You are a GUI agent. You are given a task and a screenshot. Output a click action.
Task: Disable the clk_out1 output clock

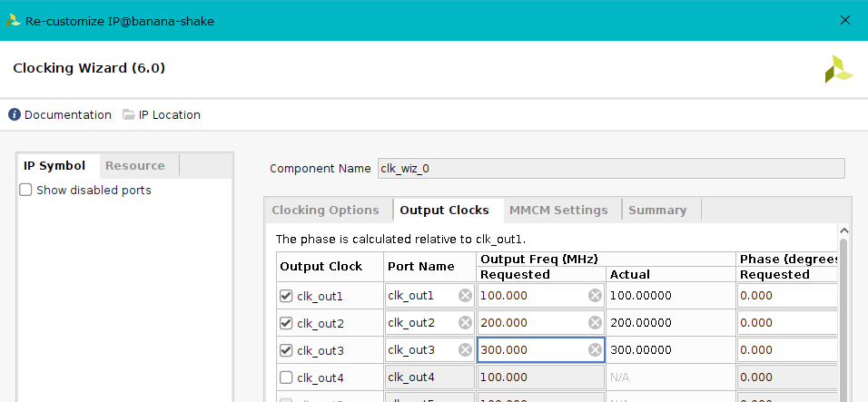(x=287, y=296)
